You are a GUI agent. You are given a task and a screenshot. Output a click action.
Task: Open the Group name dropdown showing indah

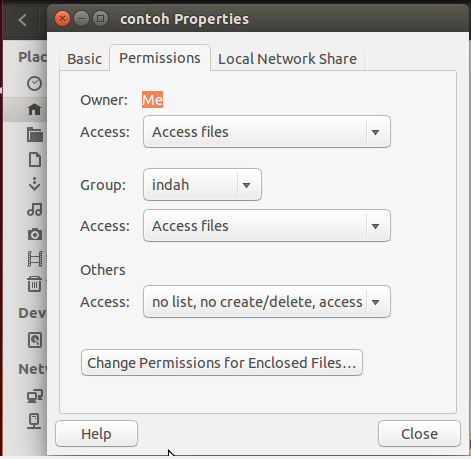point(202,185)
